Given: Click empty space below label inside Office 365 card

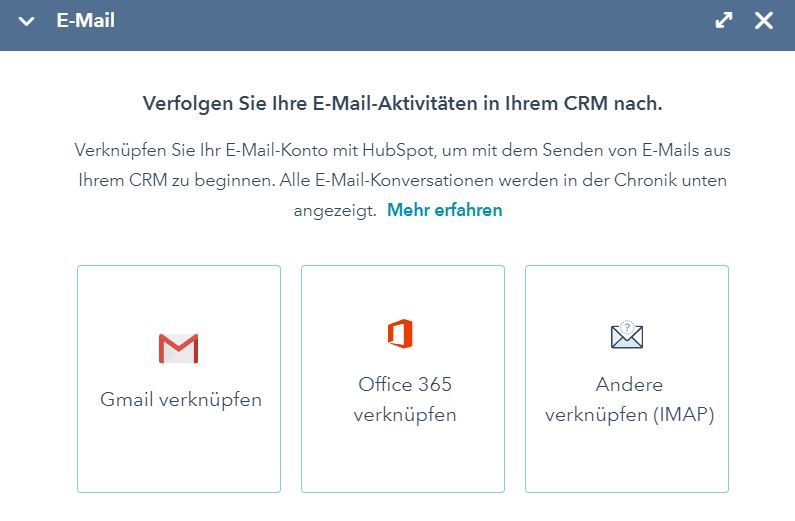Looking at the screenshot, I should pyautogui.click(x=403, y=462).
